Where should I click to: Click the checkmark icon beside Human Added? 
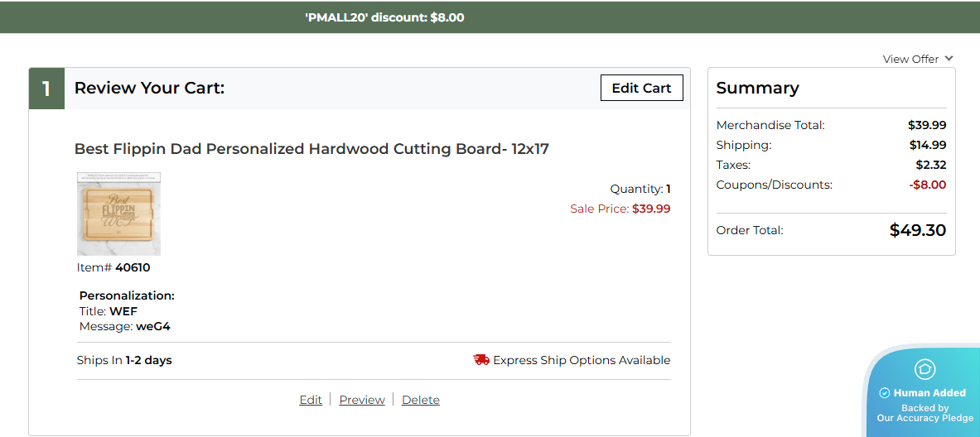pos(884,393)
